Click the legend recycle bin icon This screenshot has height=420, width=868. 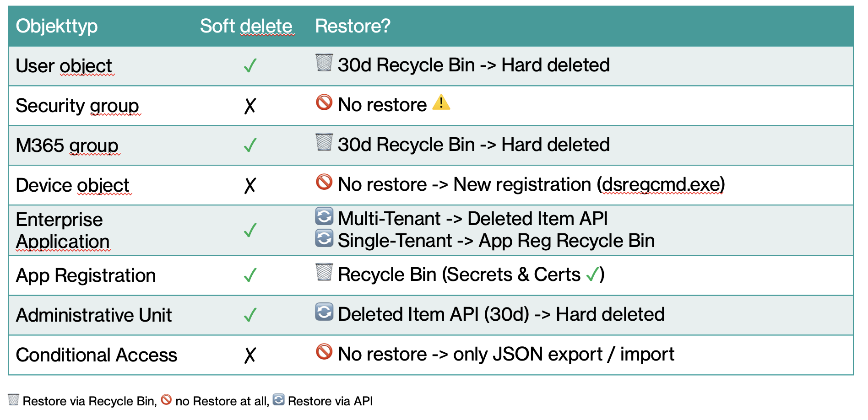pos(14,400)
